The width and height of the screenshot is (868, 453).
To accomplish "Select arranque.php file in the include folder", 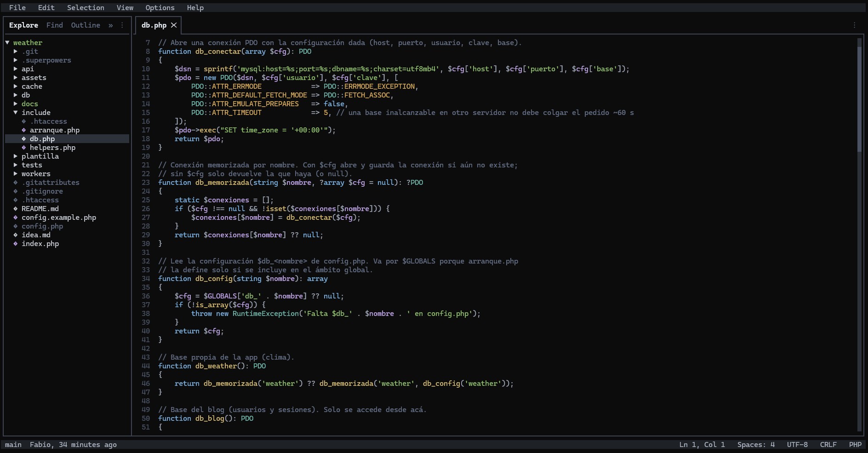I will [55, 130].
